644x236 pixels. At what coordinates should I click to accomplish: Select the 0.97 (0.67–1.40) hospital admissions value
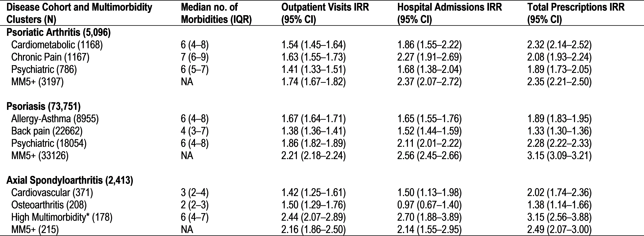[x=429, y=205]
